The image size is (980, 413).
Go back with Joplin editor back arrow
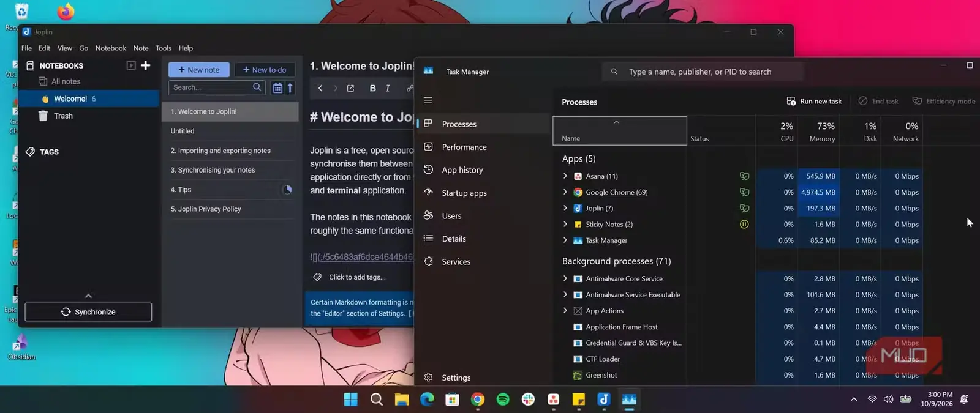320,88
